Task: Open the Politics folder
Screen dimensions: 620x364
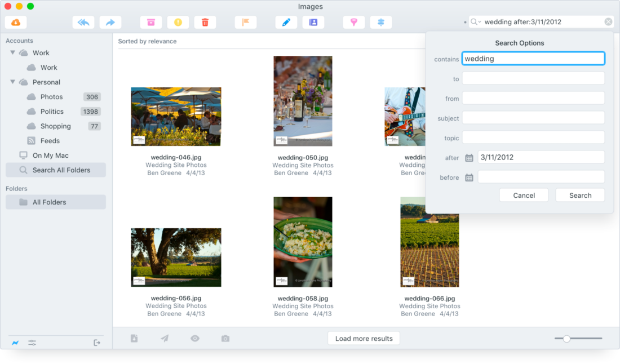Action: [x=52, y=112]
